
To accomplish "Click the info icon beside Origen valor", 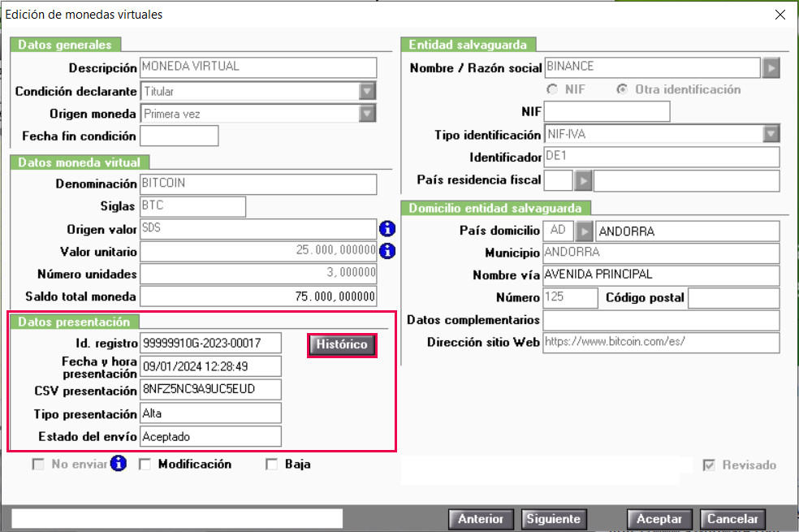I will pyautogui.click(x=387, y=229).
